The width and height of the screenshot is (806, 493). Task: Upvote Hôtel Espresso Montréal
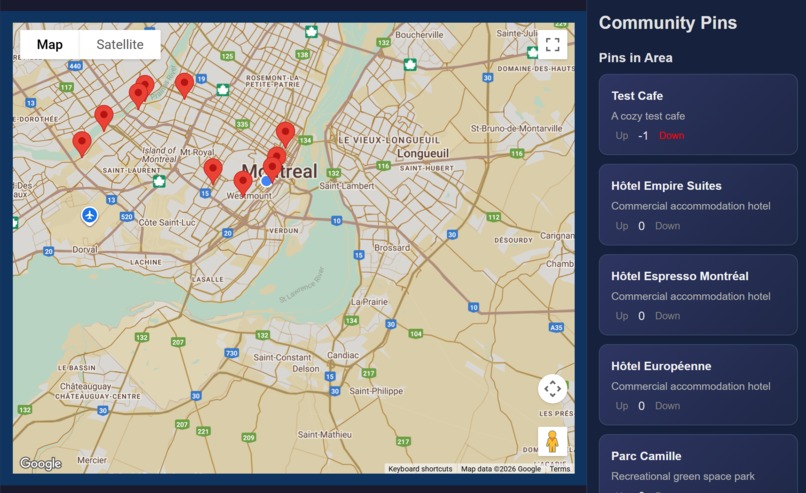pos(622,316)
